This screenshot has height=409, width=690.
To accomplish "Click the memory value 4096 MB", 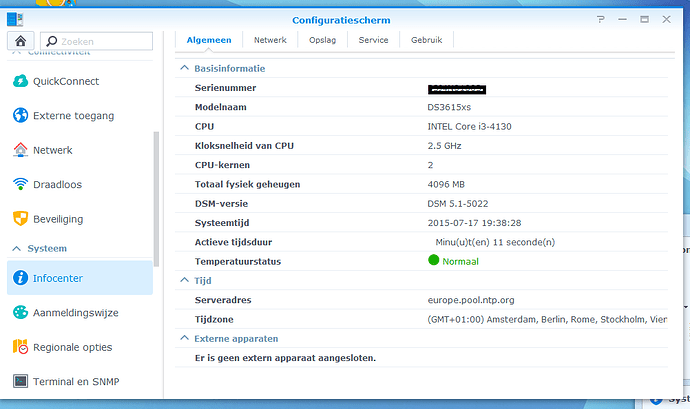I will (x=446, y=184).
